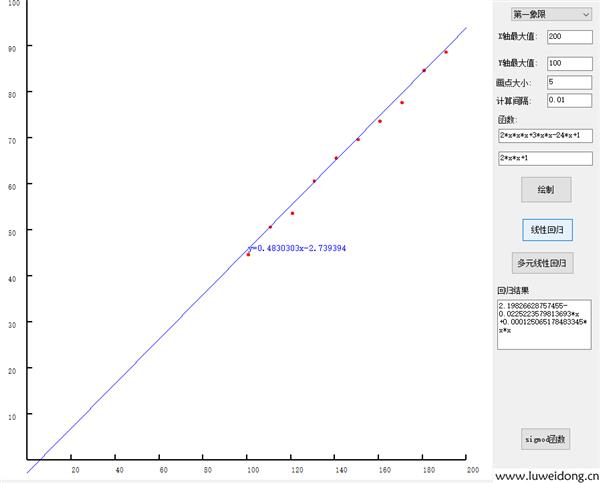Click the second function input with 2*x*x+1
This screenshot has height=483, width=600.
click(x=545, y=158)
